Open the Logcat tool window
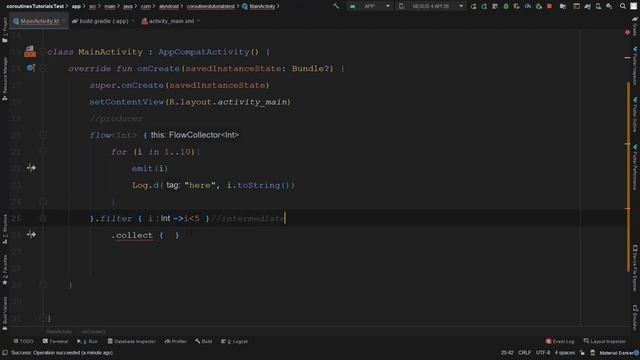This screenshot has width=640, height=360. pos(234,341)
